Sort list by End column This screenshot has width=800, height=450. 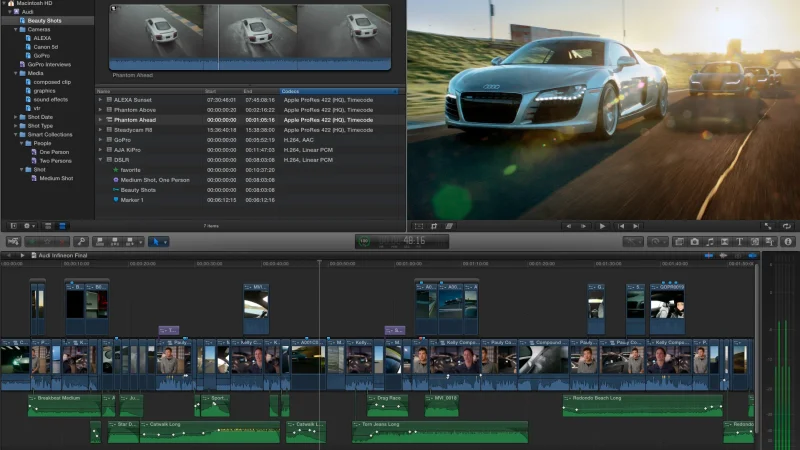(x=261, y=91)
